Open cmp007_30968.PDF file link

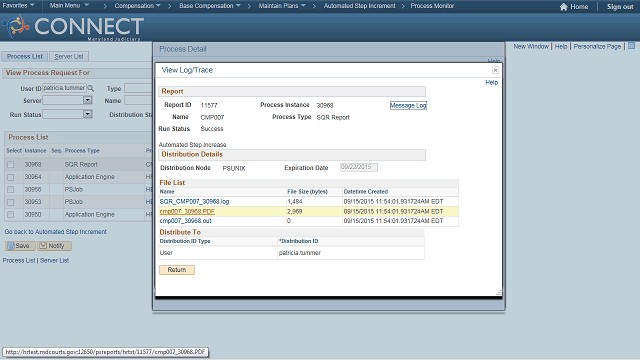(187, 211)
